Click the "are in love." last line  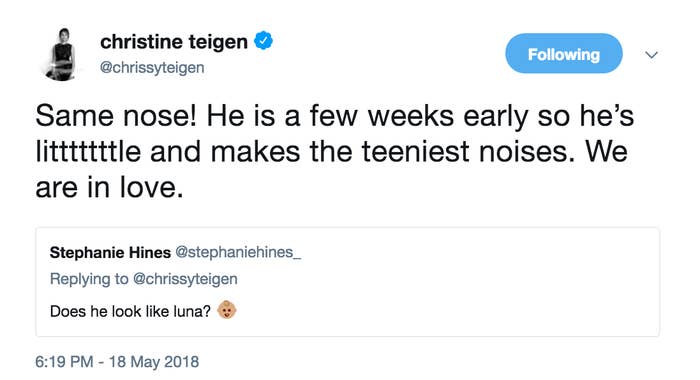[109, 187]
